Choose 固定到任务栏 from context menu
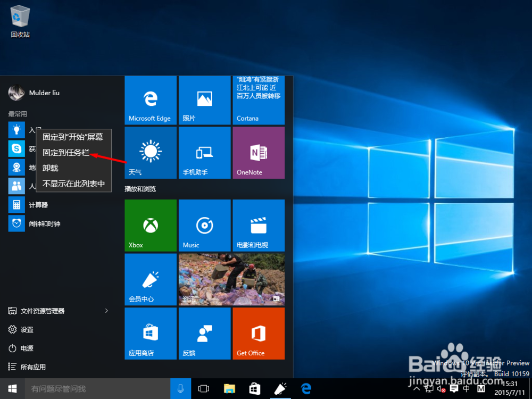 click(x=73, y=153)
